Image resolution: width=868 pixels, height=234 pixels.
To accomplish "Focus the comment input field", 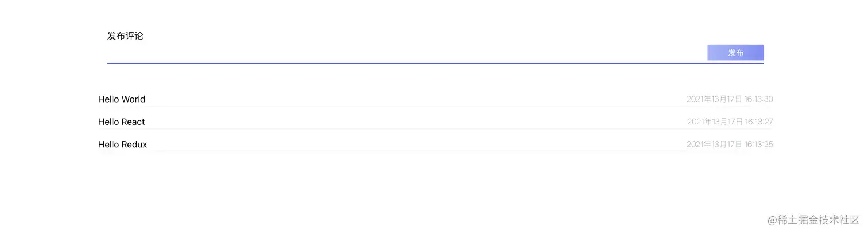I will tap(402, 53).
